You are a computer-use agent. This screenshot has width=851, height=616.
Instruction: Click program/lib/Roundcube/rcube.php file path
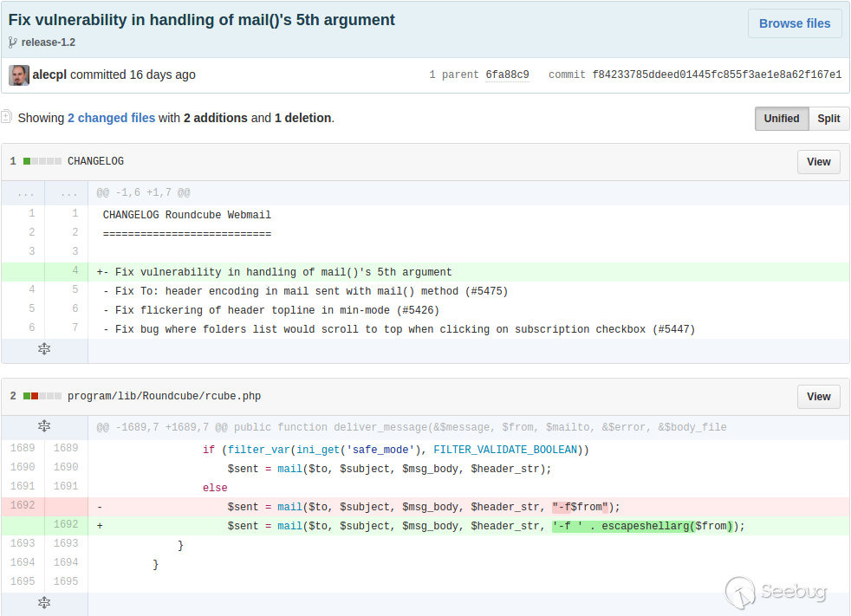coord(164,396)
